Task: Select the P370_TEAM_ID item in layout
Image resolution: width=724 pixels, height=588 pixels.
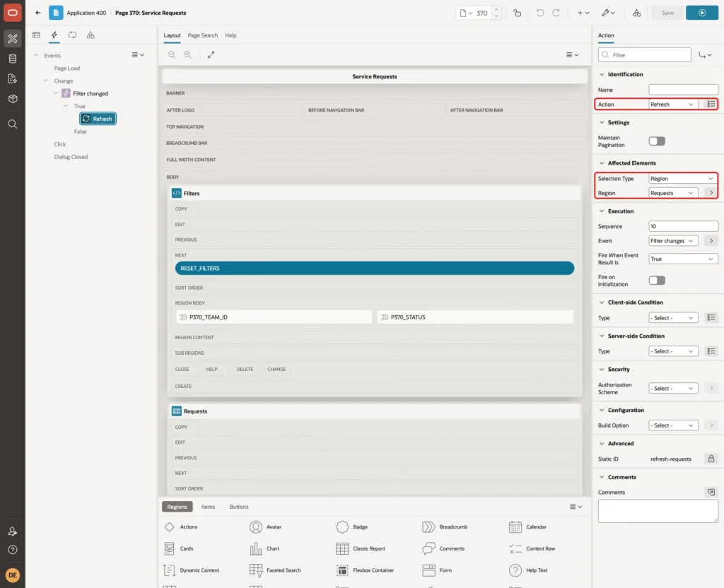Action: [274, 317]
